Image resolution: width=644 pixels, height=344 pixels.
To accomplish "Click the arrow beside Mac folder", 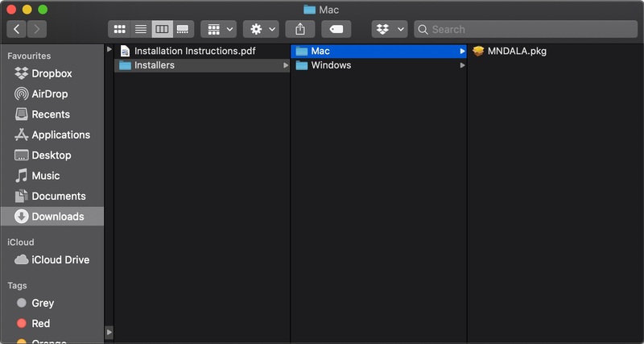I will [462, 52].
